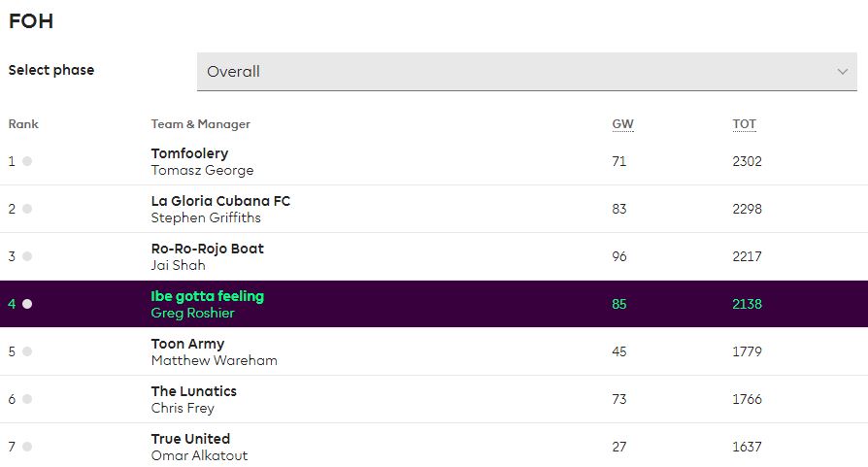This screenshot has width=868, height=467.
Task: Click the Rank column header
Action: pyautogui.click(x=23, y=124)
